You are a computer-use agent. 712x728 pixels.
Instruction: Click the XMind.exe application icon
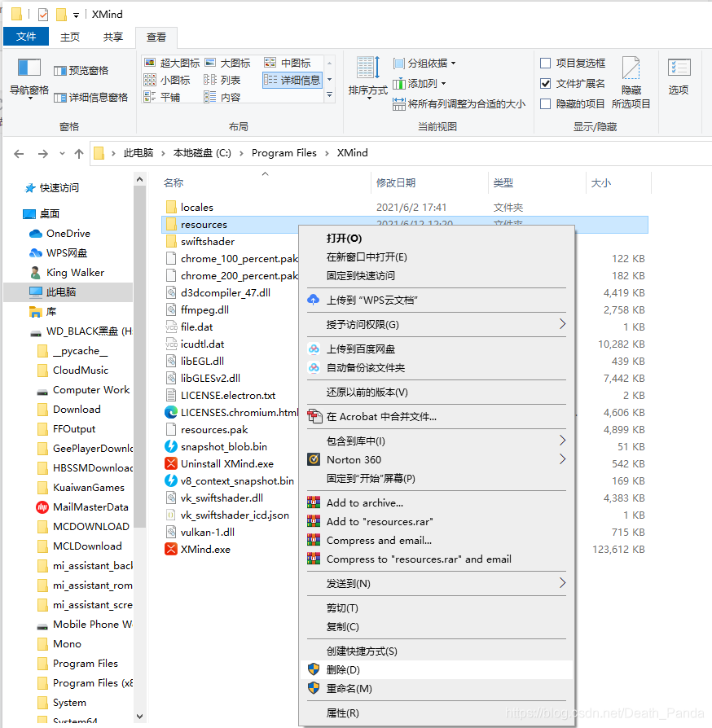pos(171,550)
